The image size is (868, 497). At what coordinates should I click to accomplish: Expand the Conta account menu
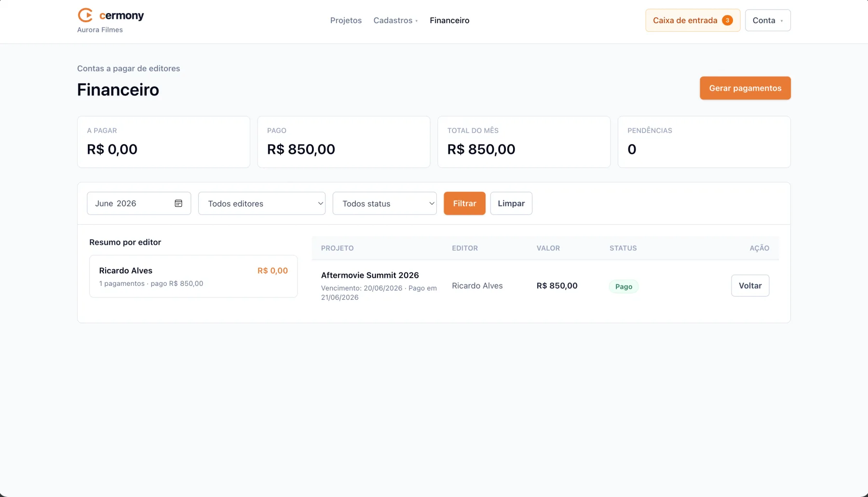768,20
